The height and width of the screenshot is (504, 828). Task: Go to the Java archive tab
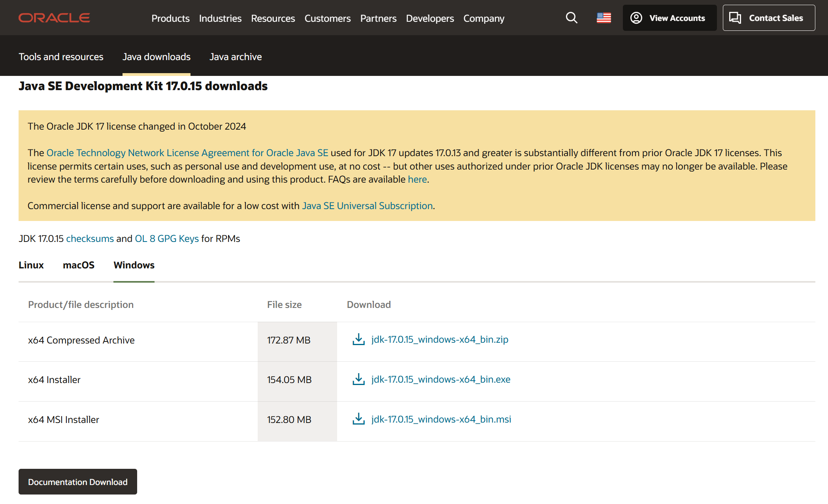coord(236,57)
